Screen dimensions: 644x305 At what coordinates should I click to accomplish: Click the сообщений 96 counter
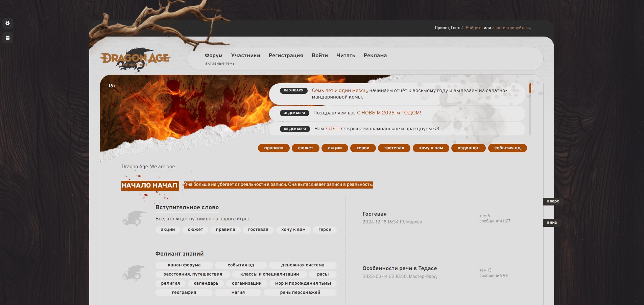pyautogui.click(x=494, y=276)
